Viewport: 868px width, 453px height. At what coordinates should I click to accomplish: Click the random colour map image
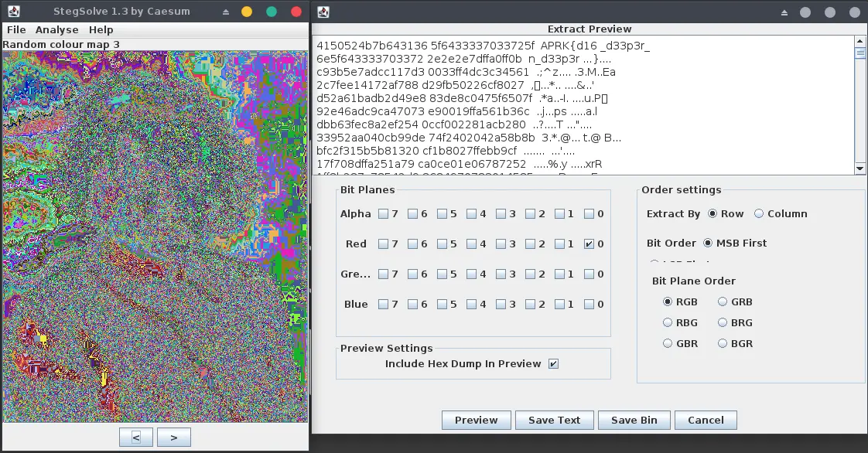click(155, 237)
